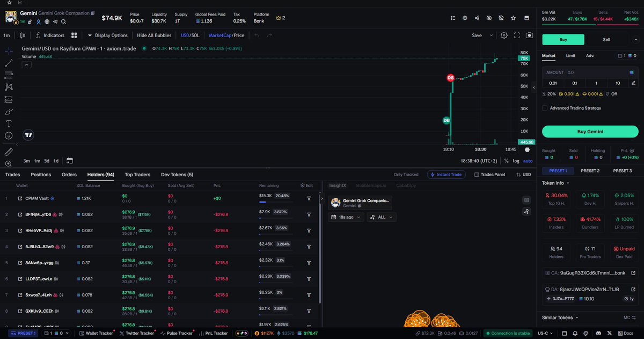Search the token via magnifier icon
This screenshot has height=339, width=644.
(x=63, y=21)
